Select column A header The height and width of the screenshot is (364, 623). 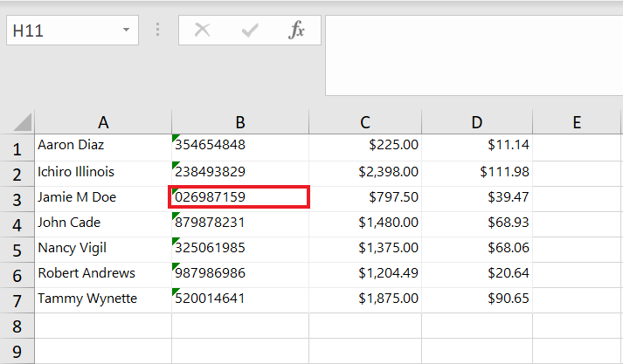pos(103,122)
